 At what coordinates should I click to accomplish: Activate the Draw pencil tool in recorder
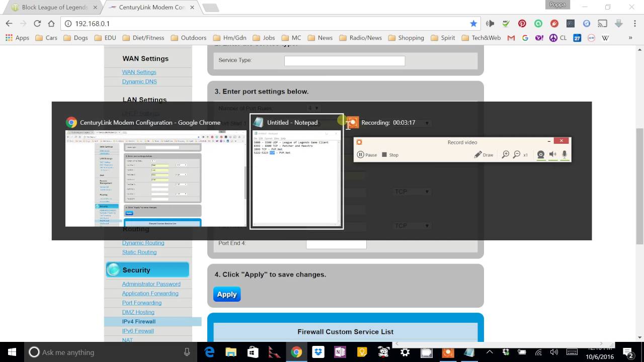click(x=484, y=155)
